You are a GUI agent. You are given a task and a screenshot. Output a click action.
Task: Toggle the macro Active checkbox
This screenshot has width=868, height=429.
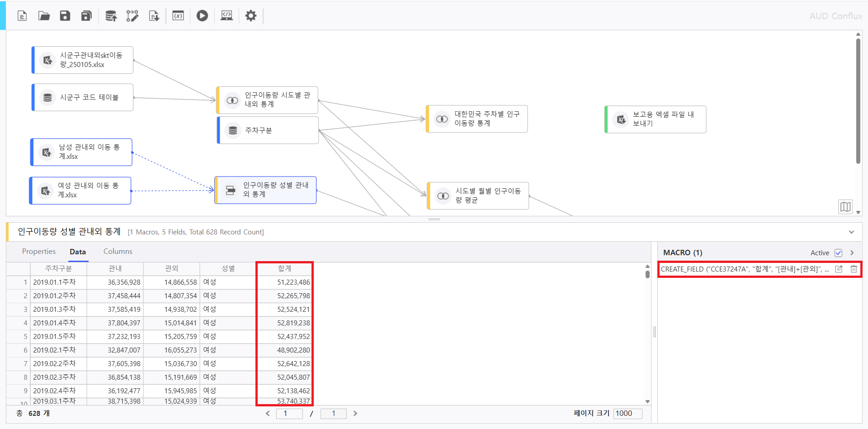pos(839,253)
